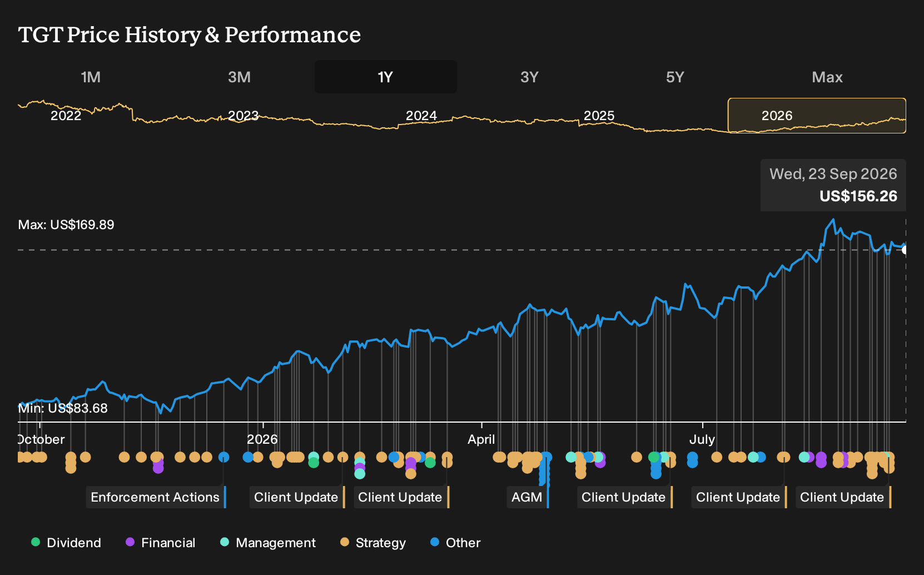Image resolution: width=924 pixels, height=575 pixels.
Task: Click the orange Strategy legend dot
Action: (345, 542)
